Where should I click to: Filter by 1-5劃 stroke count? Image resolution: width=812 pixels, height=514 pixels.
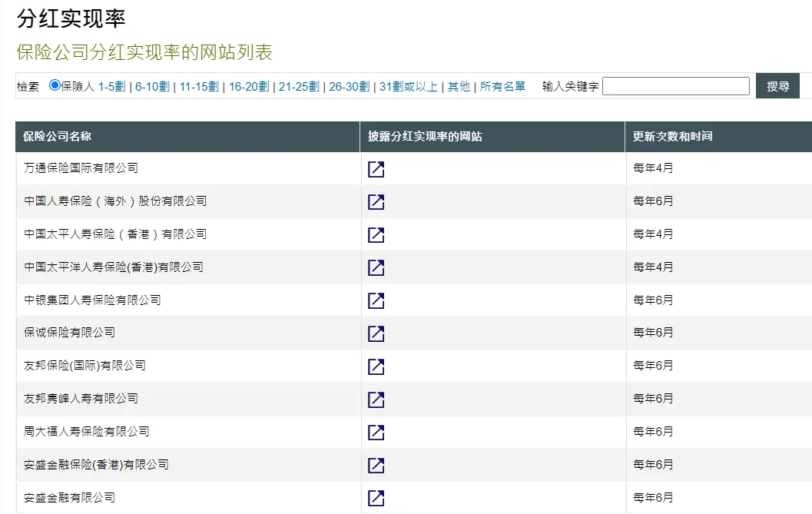[x=112, y=87]
